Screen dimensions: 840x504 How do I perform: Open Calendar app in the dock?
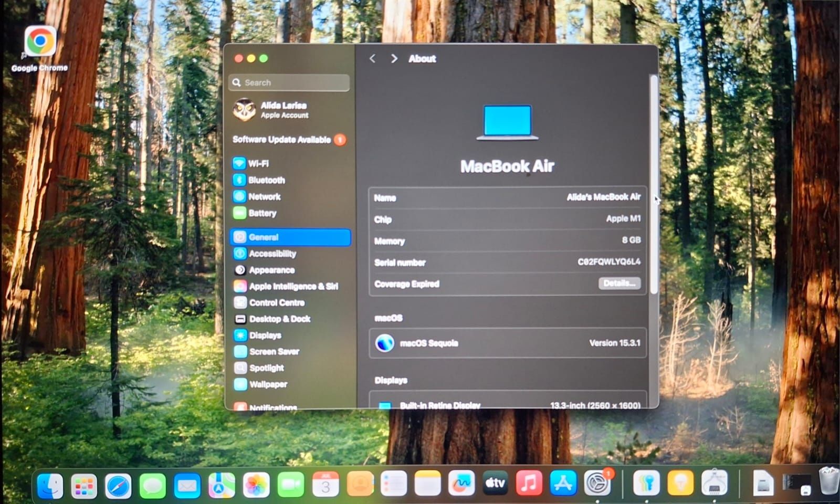[x=325, y=484]
